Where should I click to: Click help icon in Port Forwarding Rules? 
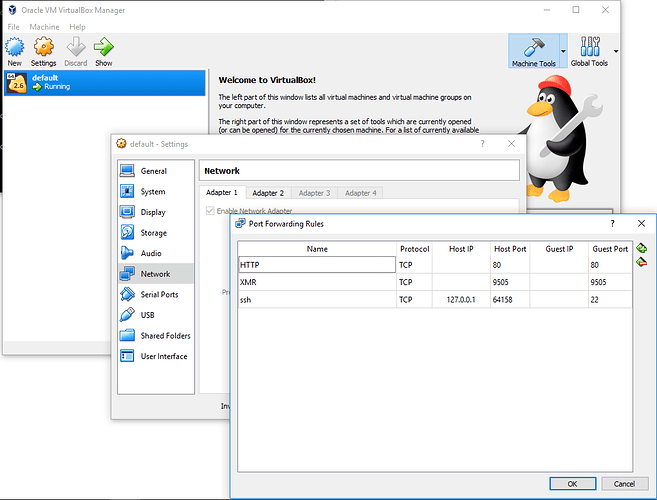point(612,223)
